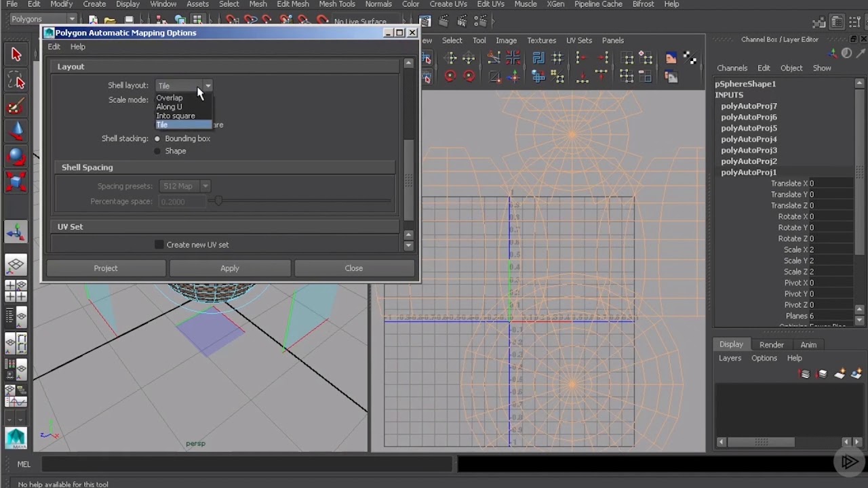Screen dimensions: 868x488
Task: Select Shape shell stacking option
Action: (x=157, y=151)
